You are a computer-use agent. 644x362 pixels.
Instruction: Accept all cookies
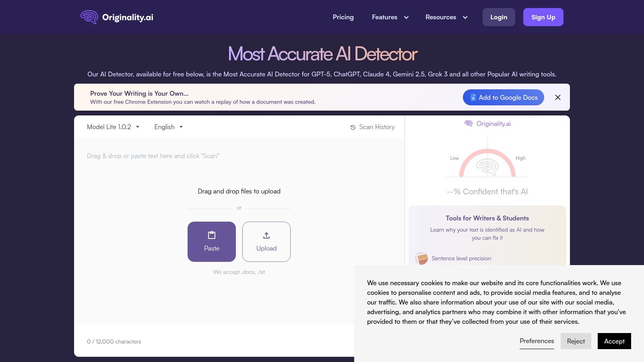tap(614, 341)
